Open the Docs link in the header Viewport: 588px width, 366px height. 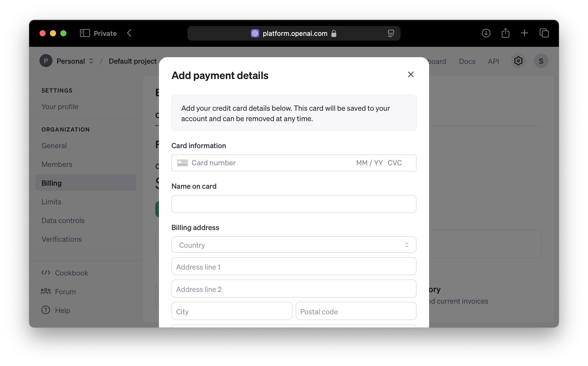[467, 61]
